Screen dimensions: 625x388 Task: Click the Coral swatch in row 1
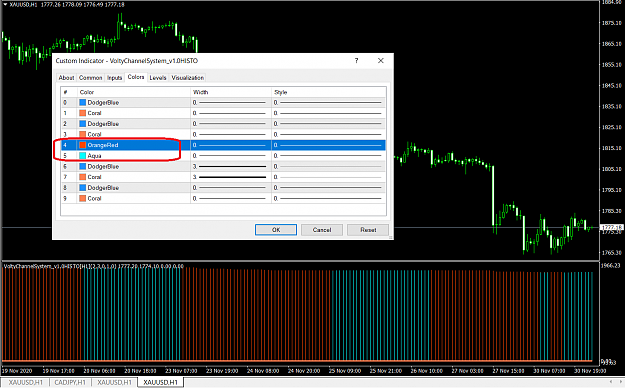[x=83, y=113]
